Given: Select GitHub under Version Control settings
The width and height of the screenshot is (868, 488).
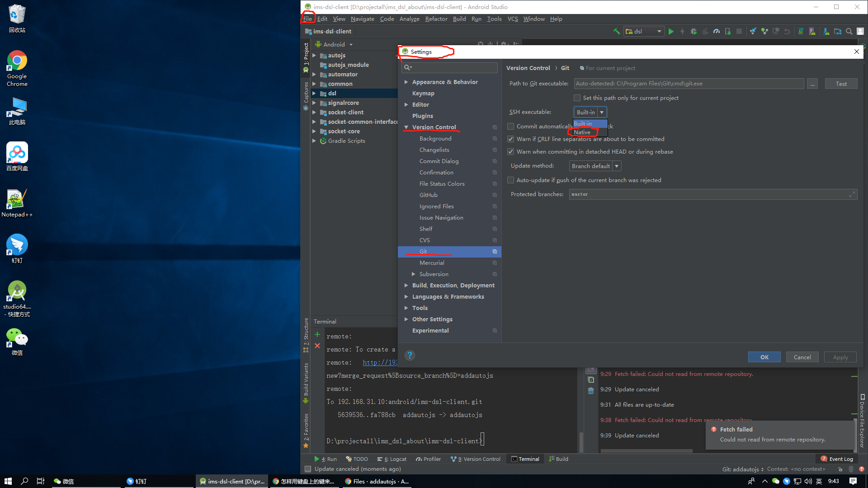Looking at the screenshot, I should (x=429, y=195).
